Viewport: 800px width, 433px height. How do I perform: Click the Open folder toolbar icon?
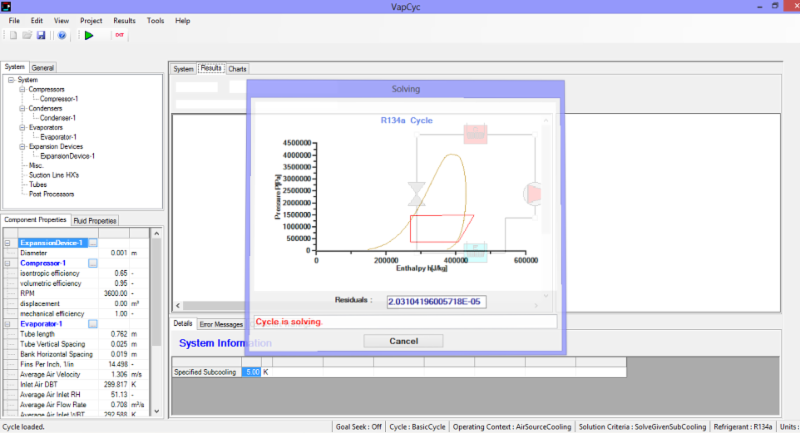(26, 36)
